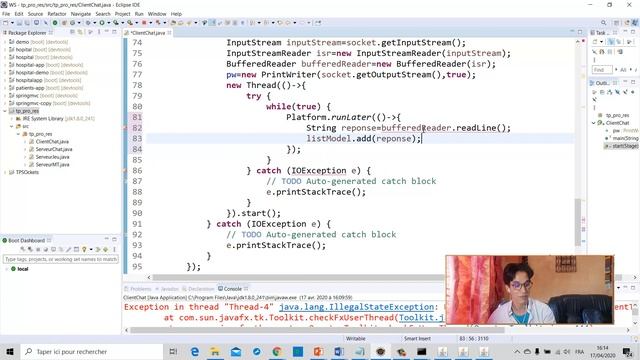The width and height of the screenshot is (640, 360).
Task: Expand the JRE System Library node
Action: click(x=11, y=119)
